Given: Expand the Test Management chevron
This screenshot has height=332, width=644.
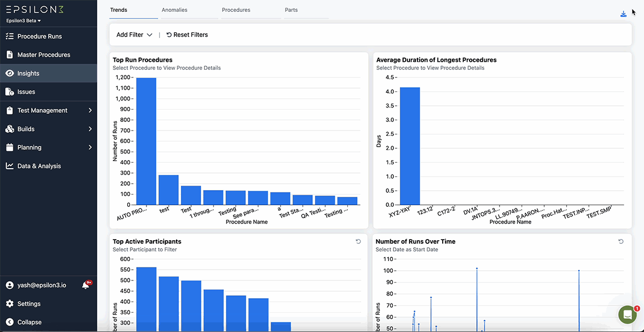Looking at the screenshot, I should [90, 110].
